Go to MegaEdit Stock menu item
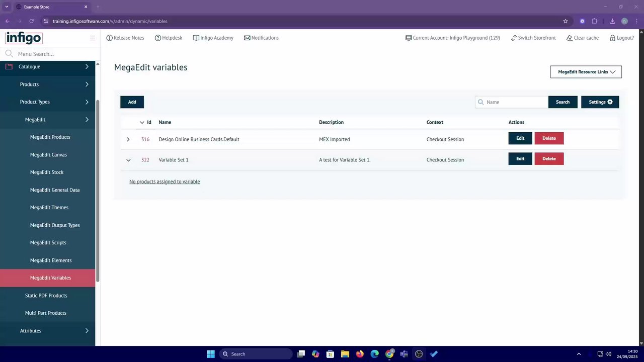The image size is (644, 362). (47, 172)
